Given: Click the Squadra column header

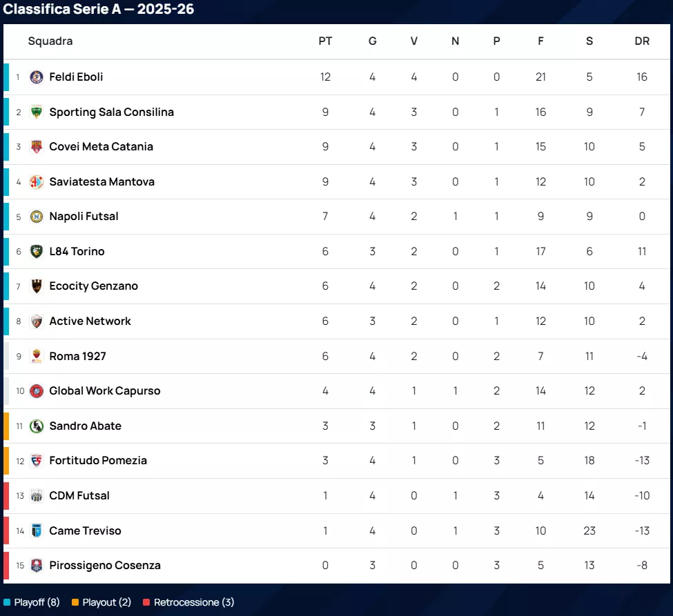Looking at the screenshot, I should pos(50,41).
